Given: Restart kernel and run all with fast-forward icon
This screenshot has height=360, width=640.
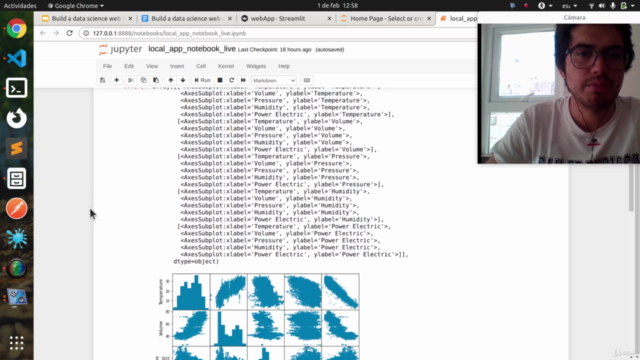Looking at the screenshot, I should tap(243, 80).
